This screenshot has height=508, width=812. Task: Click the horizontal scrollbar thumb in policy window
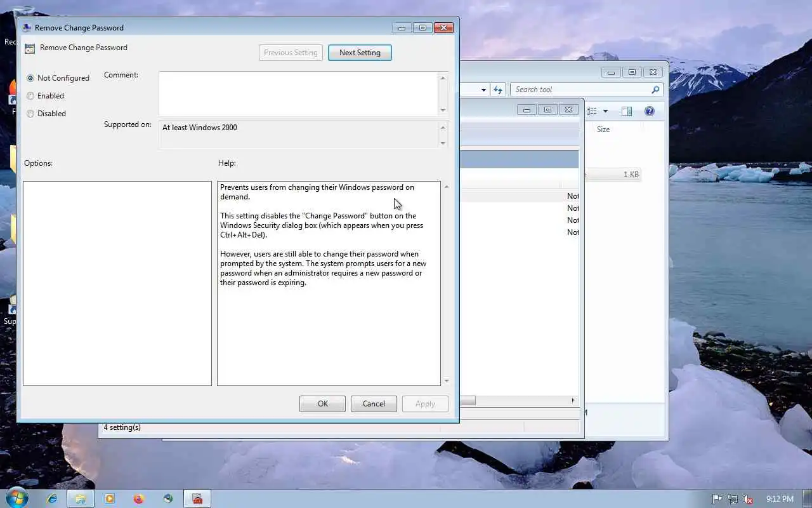point(468,401)
